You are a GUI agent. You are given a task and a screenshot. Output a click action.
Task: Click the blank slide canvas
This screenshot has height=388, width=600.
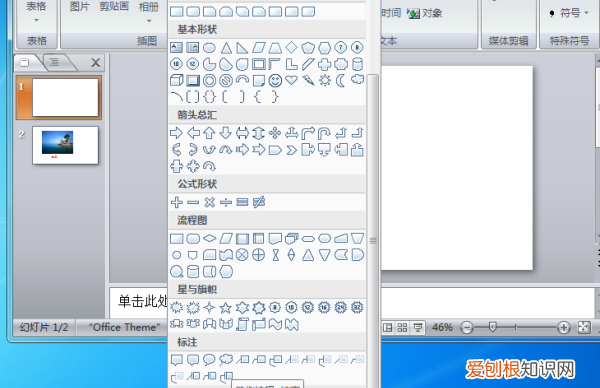pyautogui.click(x=457, y=168)
